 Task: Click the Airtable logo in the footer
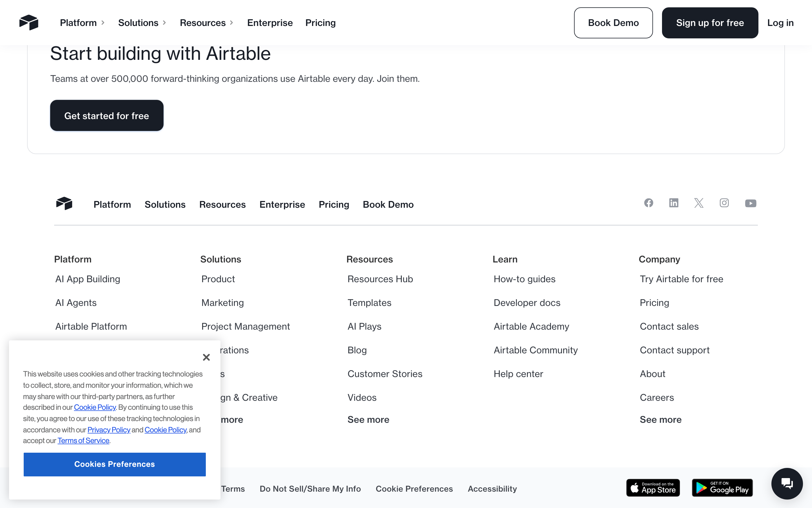tap(64, 203)
